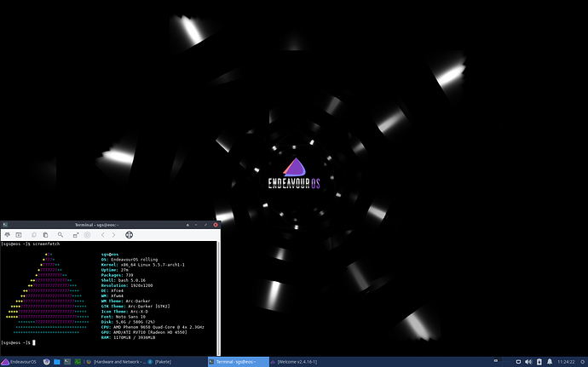
Task: Click the "Resolution: 1920x1200" line
Action: [127, 285]
